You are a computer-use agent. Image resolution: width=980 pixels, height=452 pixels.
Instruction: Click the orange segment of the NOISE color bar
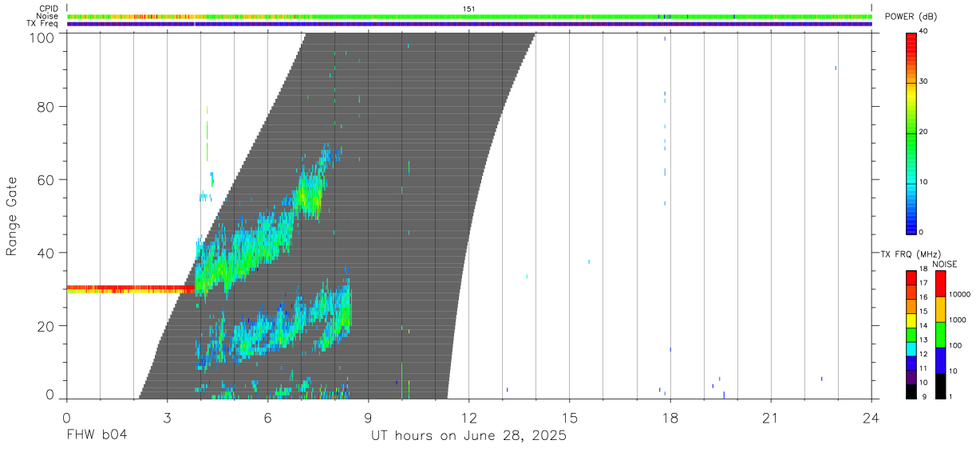(x=940, y=309)
